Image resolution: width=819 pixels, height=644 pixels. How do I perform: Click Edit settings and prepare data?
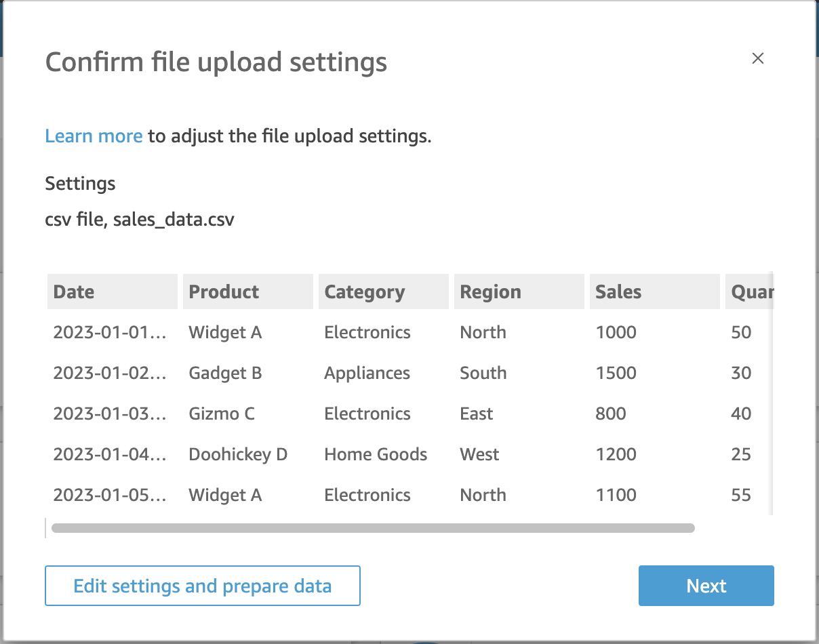pyautogui.click(x=202, y=586)
